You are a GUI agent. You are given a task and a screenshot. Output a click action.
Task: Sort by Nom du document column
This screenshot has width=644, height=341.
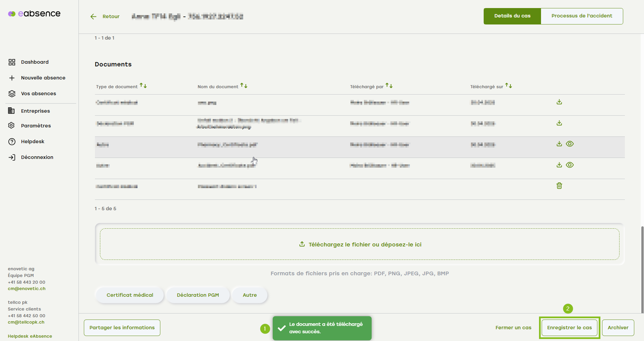[x=244, y=86]
